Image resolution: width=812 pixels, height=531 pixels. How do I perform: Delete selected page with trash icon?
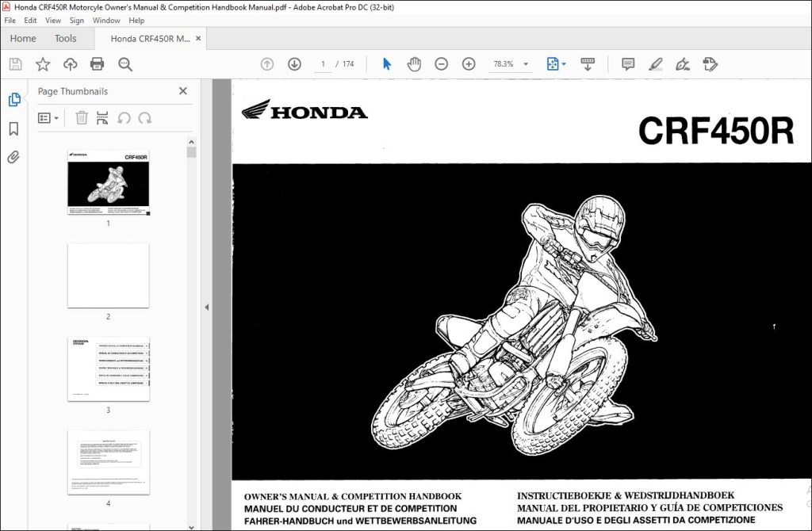82,118
